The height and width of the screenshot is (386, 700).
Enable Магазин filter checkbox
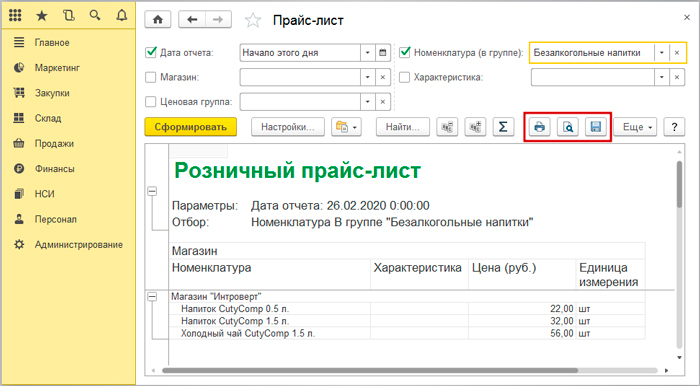click(151, 77)
